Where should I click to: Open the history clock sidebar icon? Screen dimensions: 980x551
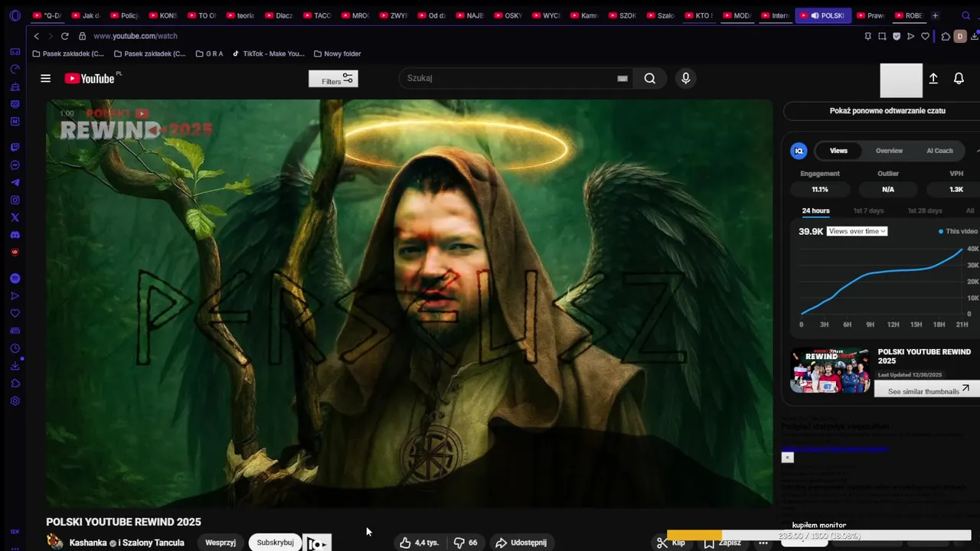tap(15, 348)
